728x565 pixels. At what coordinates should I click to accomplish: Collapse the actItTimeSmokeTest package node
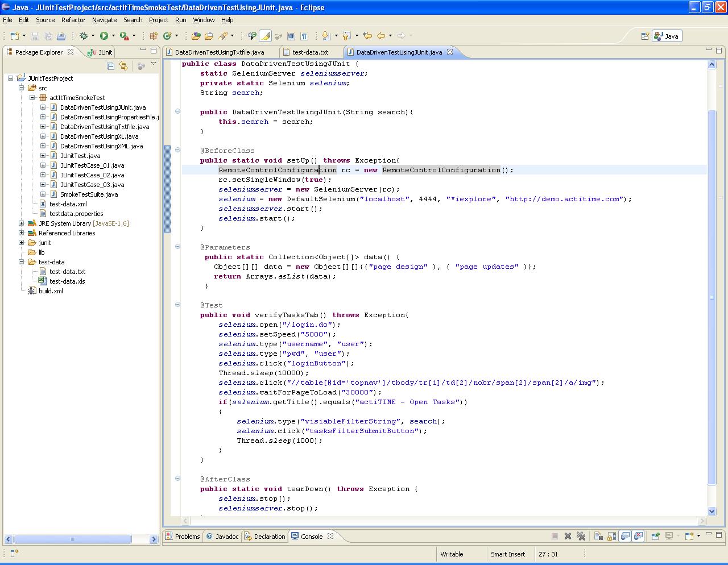[x=32, y=98]
